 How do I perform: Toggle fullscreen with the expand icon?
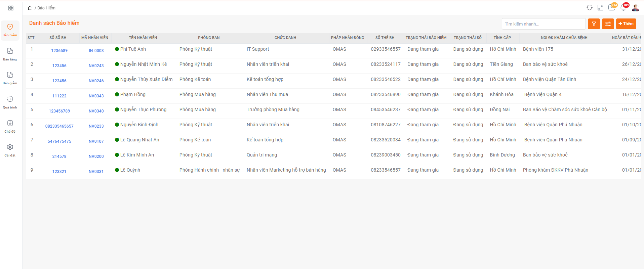601,8
